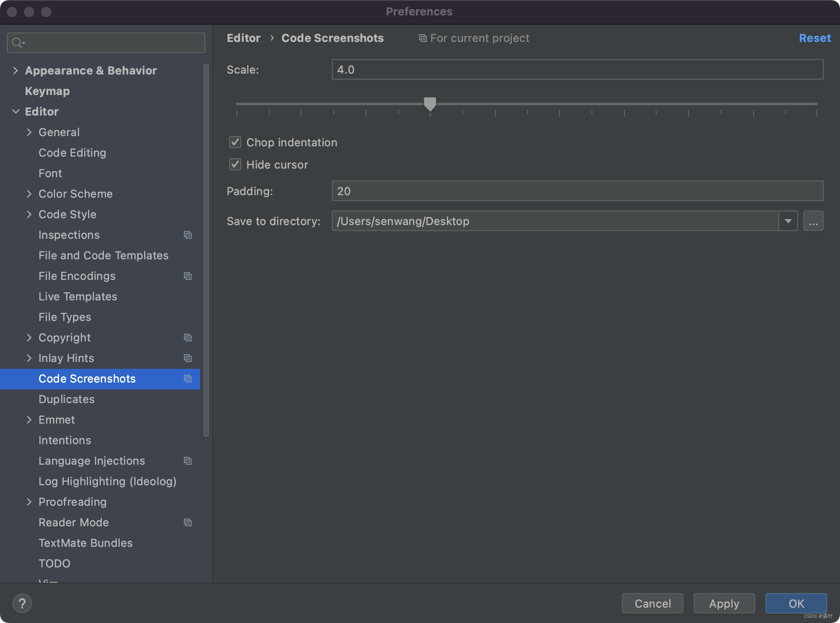The height and width of the screenshot is (623, 840).
Task: Click project-level icon beside Language Injections
Action: pos(187,461)
